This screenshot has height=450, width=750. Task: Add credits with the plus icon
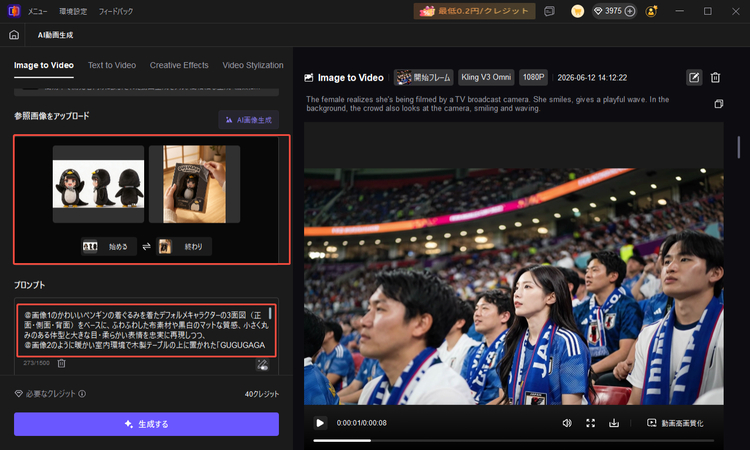tap(630, 11)
